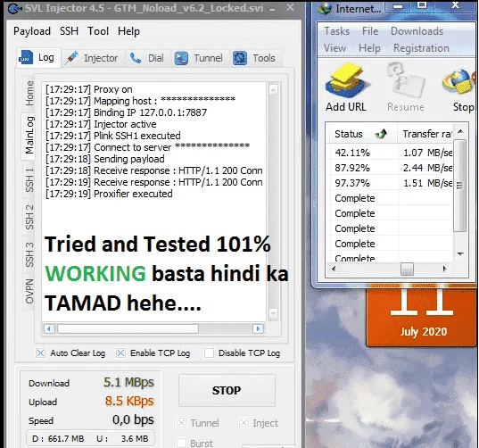Click the download list horizontal scroll thumb
Viewport: 479px width, 448px height.
[407, 269]
